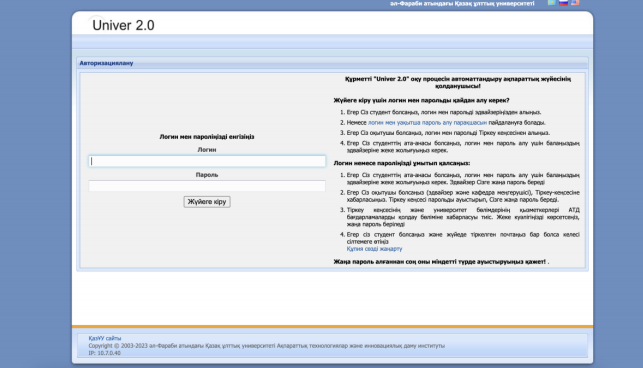
Task: Select the 'Логин мен пароліңізді енгізіңіз' heading
Action: (x=207, y=137)
